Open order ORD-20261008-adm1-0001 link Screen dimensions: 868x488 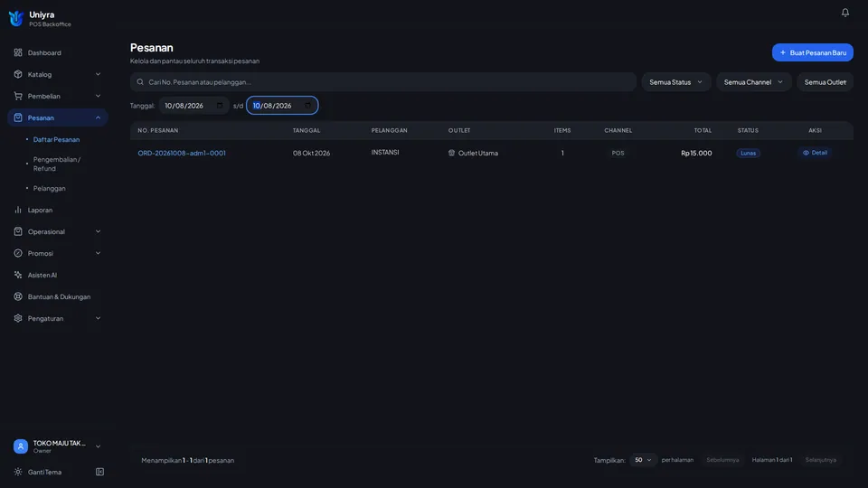pyautogui.click(x=182, y=154)
